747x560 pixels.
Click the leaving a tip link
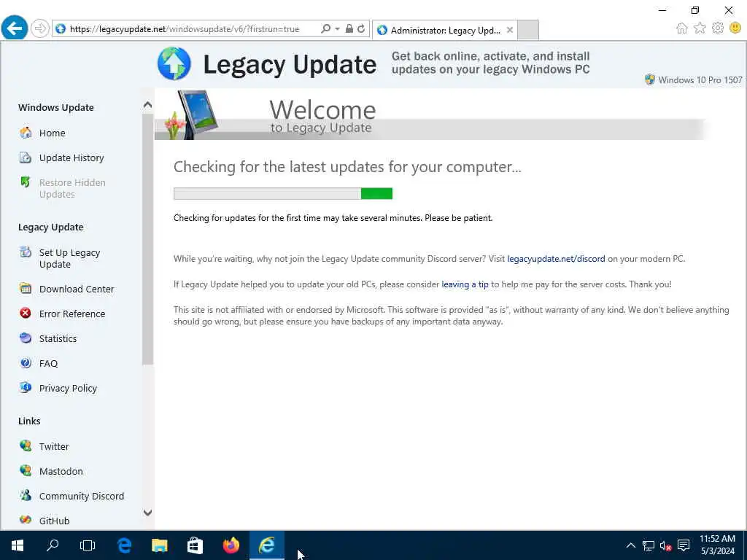tap(465, 284)
